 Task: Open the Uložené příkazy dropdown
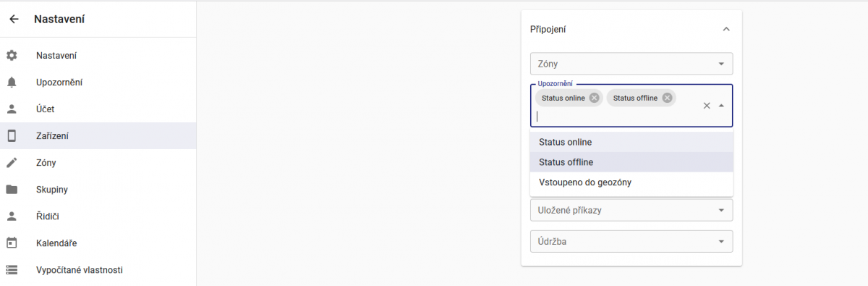coord(631,210)
